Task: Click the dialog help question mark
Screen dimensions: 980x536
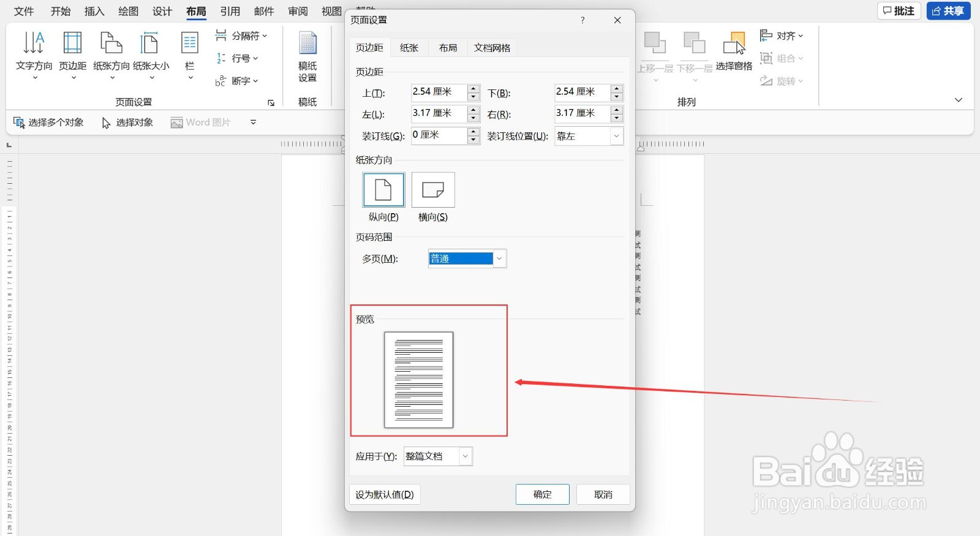Action: pos(582,20)
